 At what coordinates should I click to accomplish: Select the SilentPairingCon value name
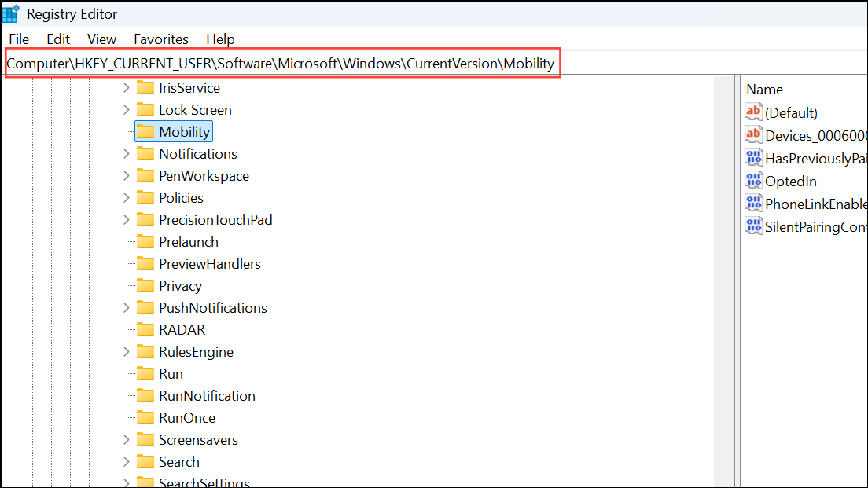pyautogui.click(x=817, y=226)
